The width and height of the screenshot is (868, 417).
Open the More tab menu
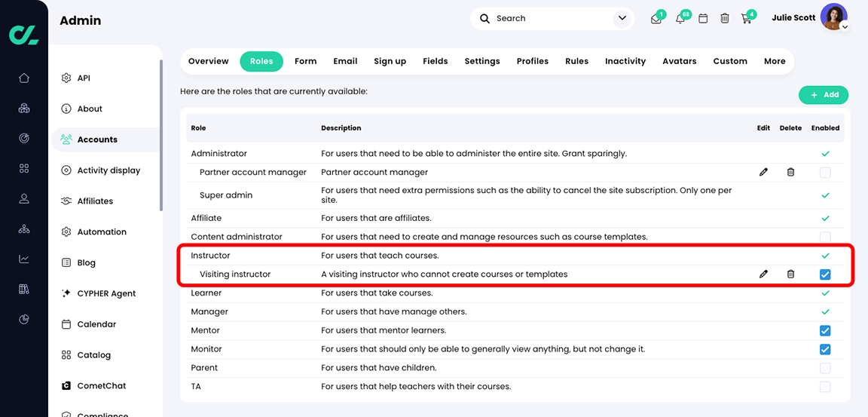point(775,62)
